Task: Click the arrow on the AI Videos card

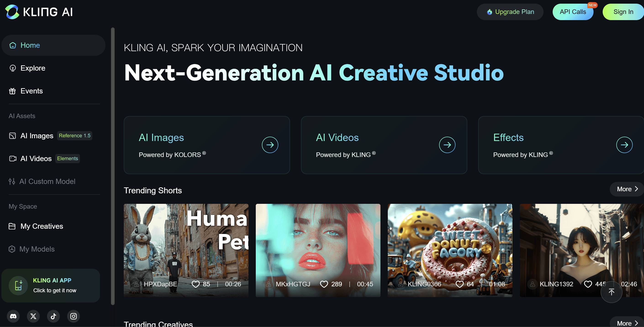Action: (447, 145)
